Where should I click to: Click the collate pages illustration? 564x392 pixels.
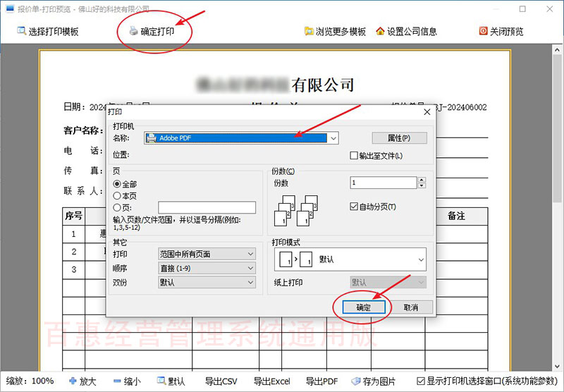[x=296, y=210]
